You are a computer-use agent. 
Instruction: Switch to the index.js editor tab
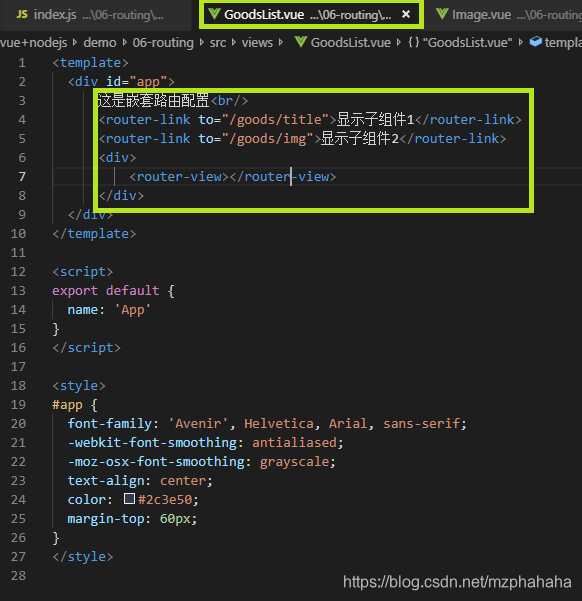pyautogui.click(x=95, y=15)
